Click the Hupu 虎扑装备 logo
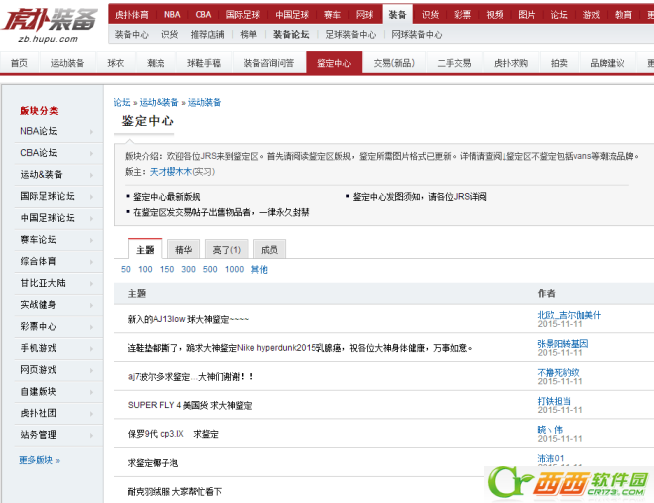 pyautogui.click(x=50, y=18)
